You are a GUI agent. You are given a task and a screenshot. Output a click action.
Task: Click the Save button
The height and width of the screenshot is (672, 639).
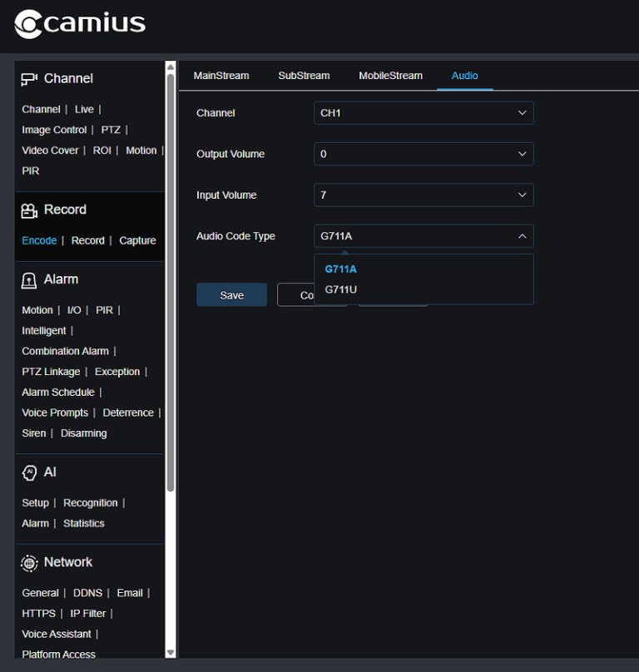point(231,295)
